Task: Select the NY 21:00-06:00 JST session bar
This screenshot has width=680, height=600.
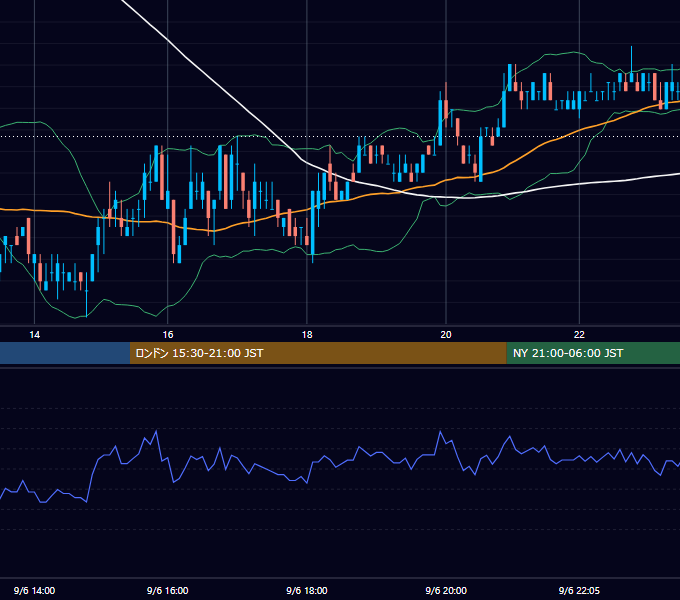Action: tap(593, 353)
